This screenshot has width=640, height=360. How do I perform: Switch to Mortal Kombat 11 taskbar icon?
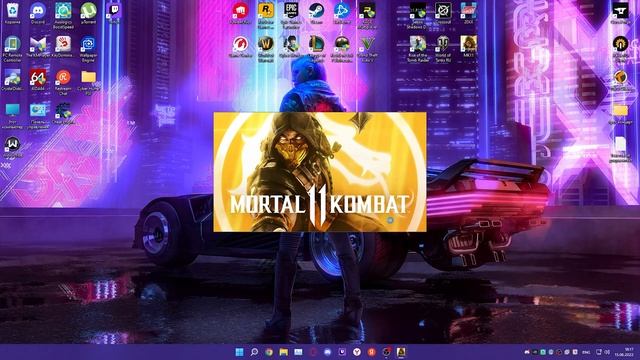[x=401, y=352]
